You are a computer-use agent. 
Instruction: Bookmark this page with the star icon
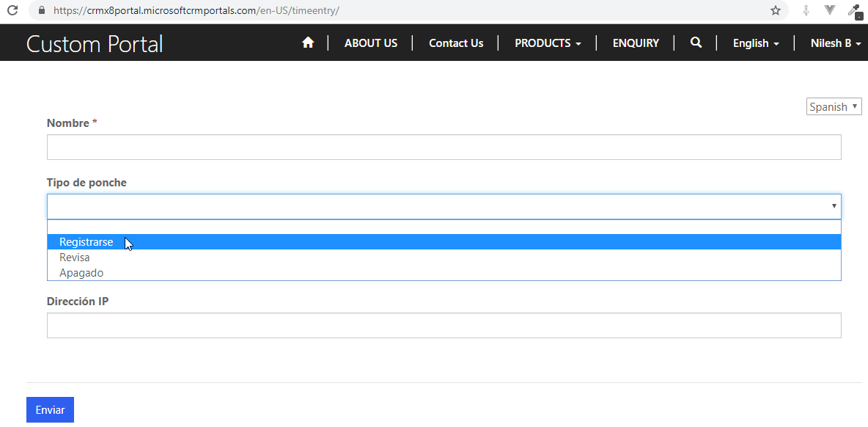coord(775,11)
